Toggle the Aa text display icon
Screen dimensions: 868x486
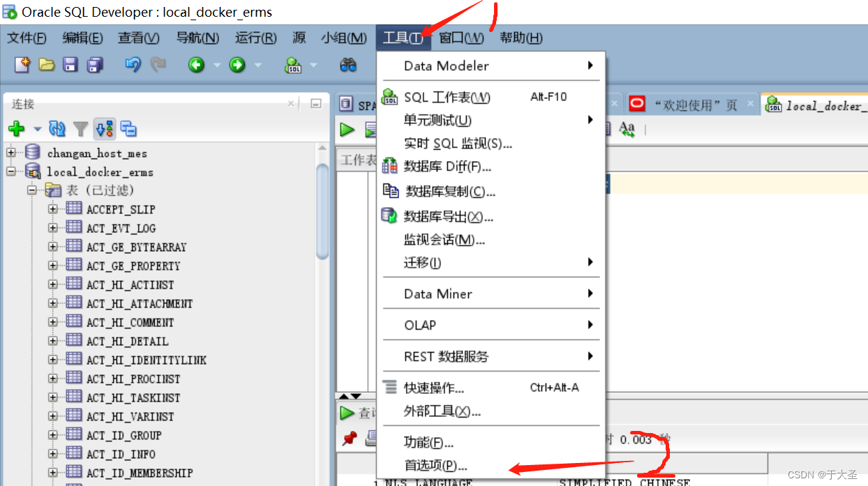pyautogui.click(x=626, y=129)
